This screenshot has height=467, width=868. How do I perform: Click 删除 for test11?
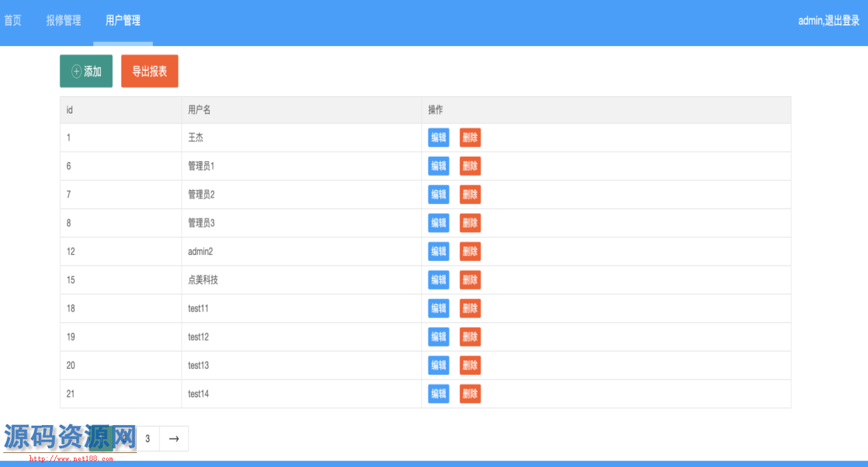coord(470,308)
